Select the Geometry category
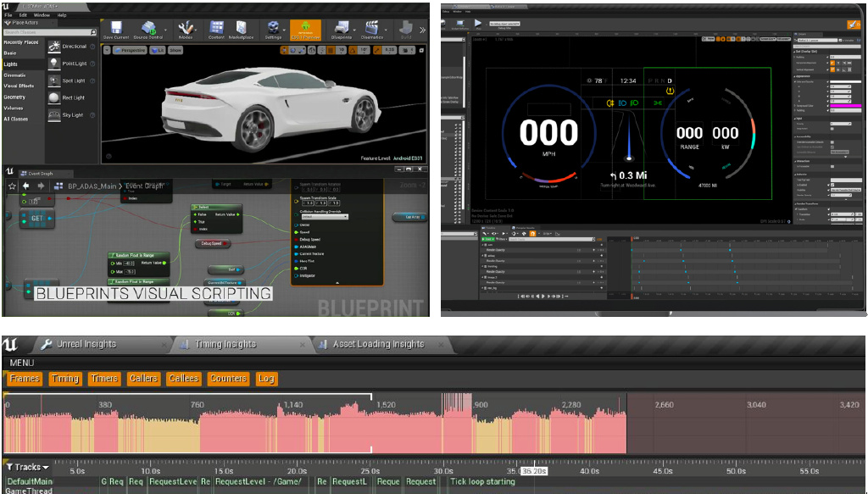Screen dimensions: 868x494 14,97
